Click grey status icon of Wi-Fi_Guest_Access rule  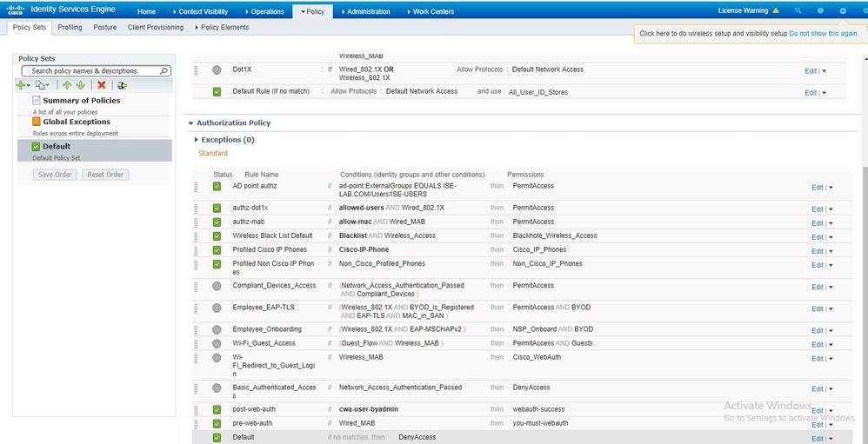217,343
